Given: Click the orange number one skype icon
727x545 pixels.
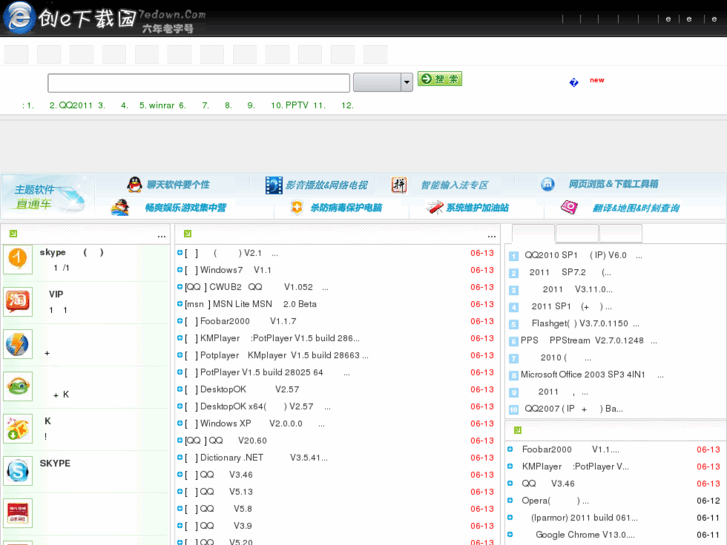Looking at the screenshot, I should 18,259.
